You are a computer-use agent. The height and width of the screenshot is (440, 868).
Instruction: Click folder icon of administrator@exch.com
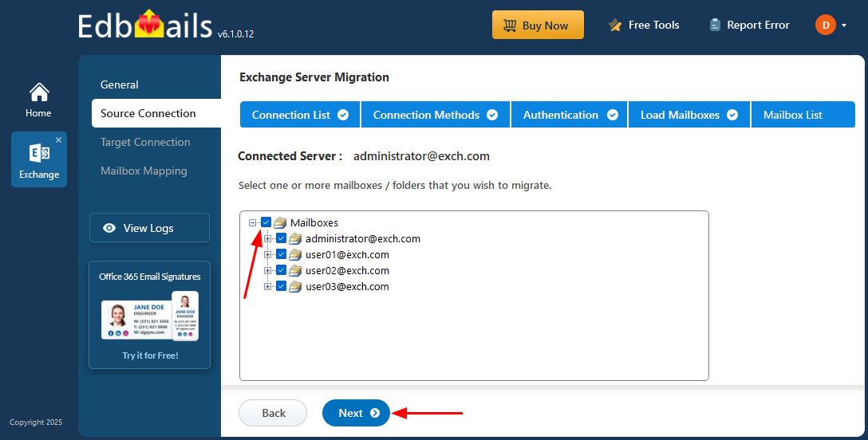[296, 239]
